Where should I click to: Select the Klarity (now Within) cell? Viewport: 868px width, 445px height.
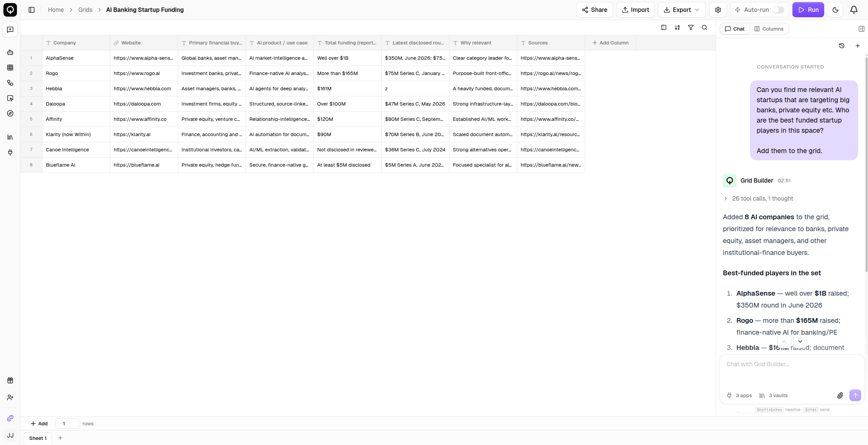click(x=76, y=134)
